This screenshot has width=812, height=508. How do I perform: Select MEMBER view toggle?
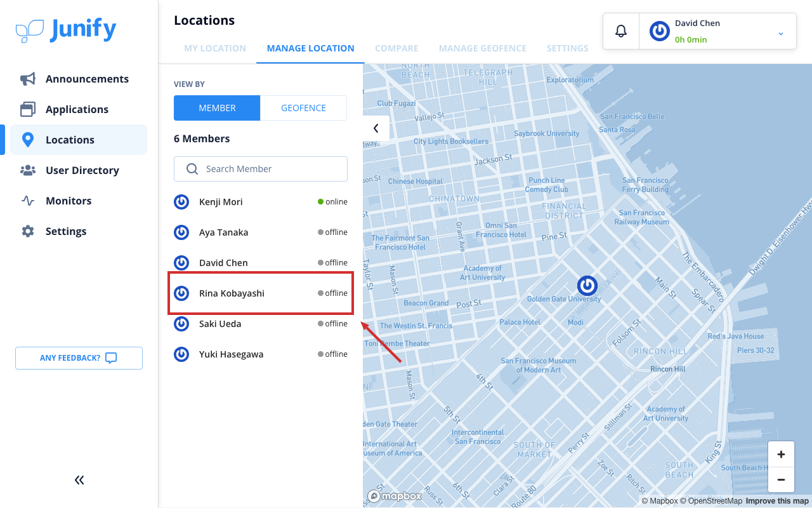[x=217, y=108]
